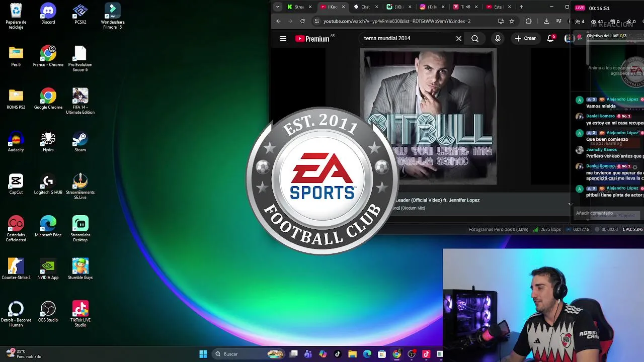Open the CapCut desktop icon
The image size is (644, 362).
pos(16,185)
